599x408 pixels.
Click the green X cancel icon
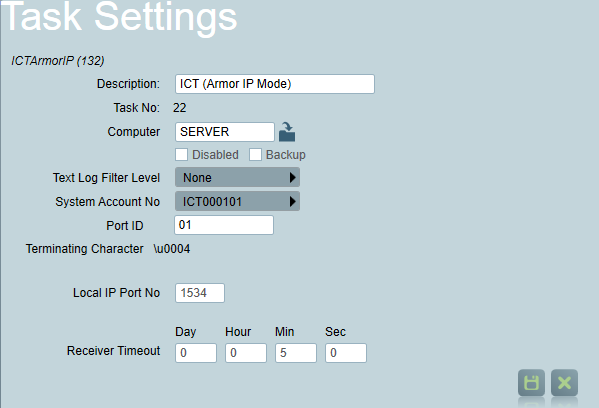click(564, 382)
